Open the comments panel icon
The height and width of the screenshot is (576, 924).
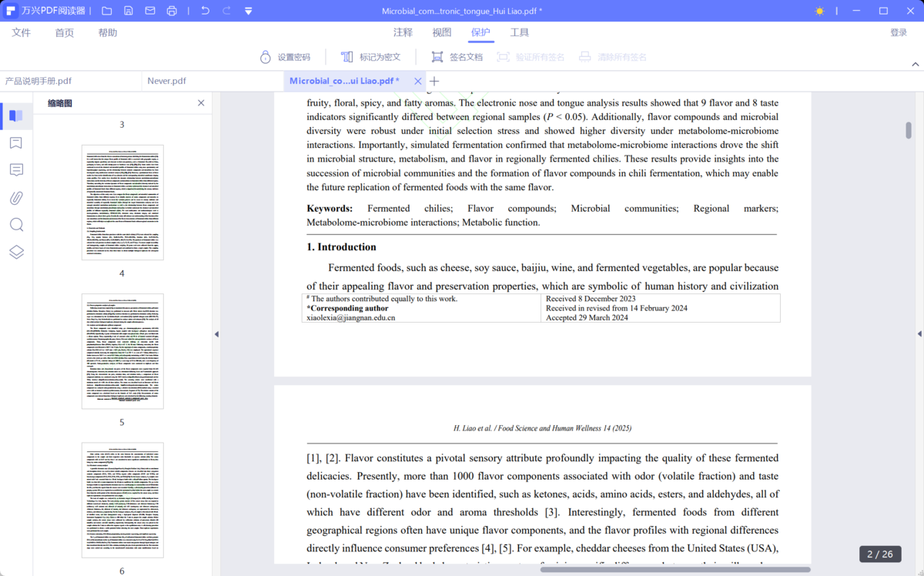tap(16, 170)
